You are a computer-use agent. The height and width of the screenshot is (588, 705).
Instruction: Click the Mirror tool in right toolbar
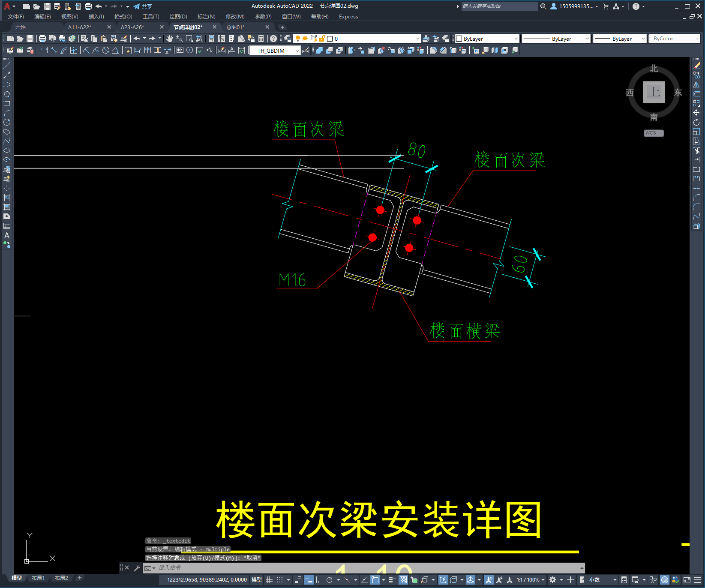click(696, 84)
